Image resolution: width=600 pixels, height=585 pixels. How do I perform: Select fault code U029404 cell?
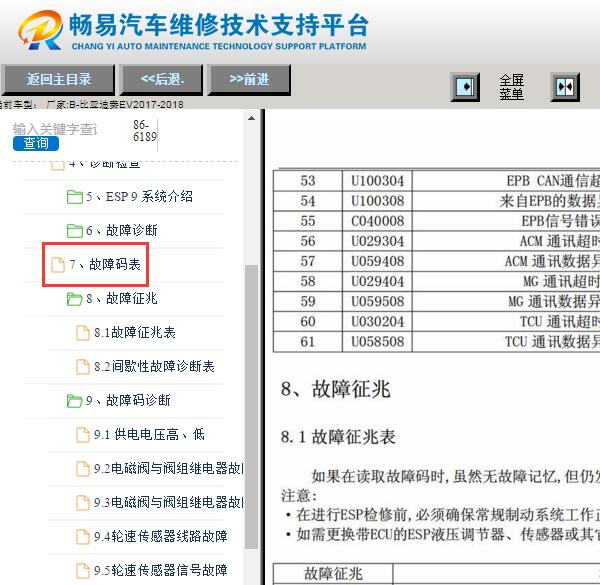(377, 281)
